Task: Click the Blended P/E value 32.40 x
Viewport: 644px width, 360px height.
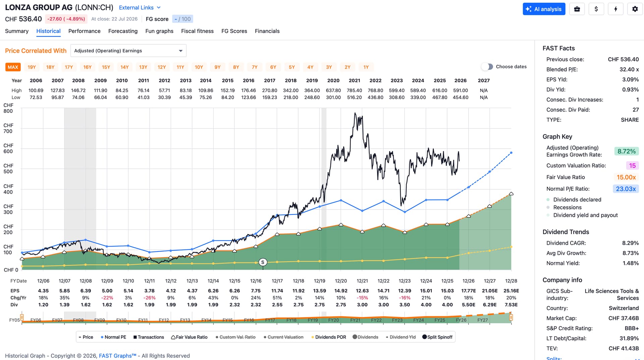Action: (629, 70)
